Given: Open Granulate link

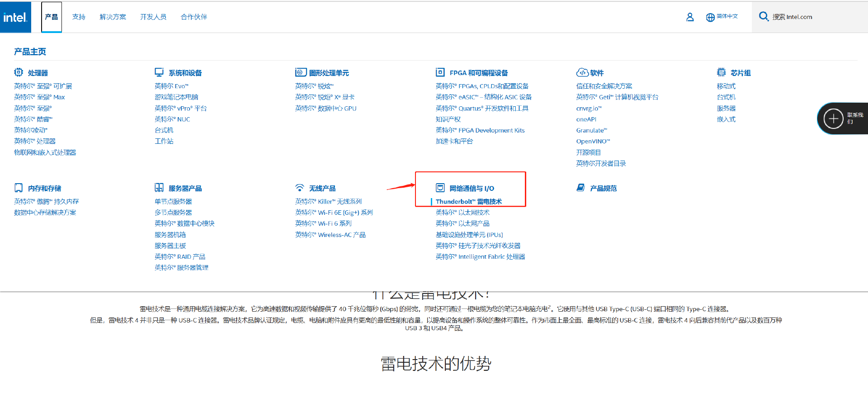Looking at the screenshot, I should pos(591,130).
